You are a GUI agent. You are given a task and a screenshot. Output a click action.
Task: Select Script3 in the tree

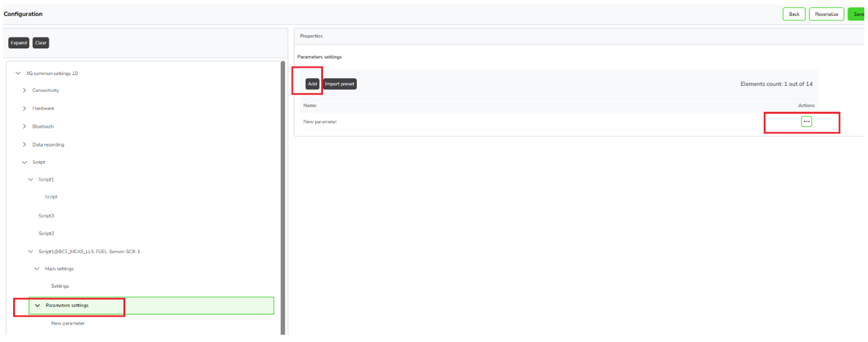point(47,216)
